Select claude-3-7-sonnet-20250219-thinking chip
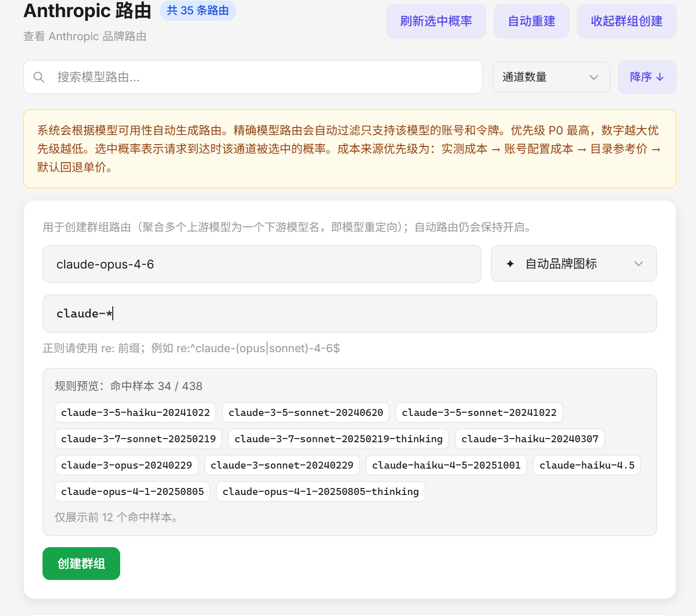Screen dimensions: 696x616 [338, 439]
